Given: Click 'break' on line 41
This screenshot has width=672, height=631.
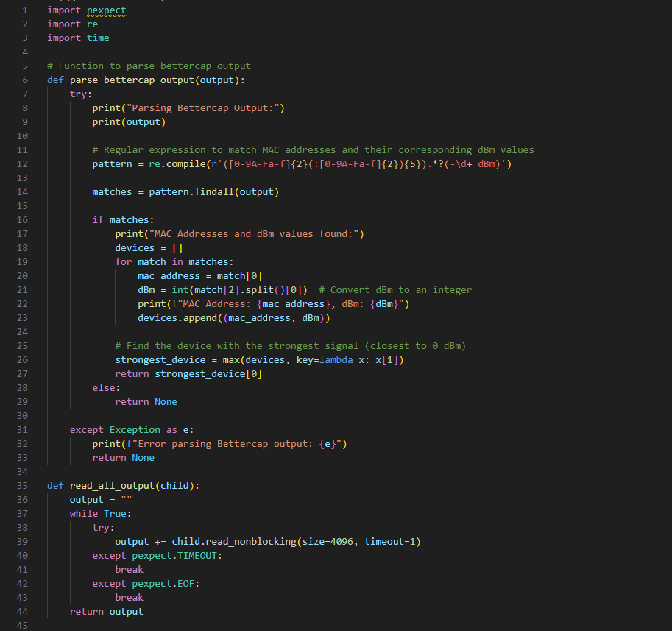Looking at the screenshot, I should 129,570.
